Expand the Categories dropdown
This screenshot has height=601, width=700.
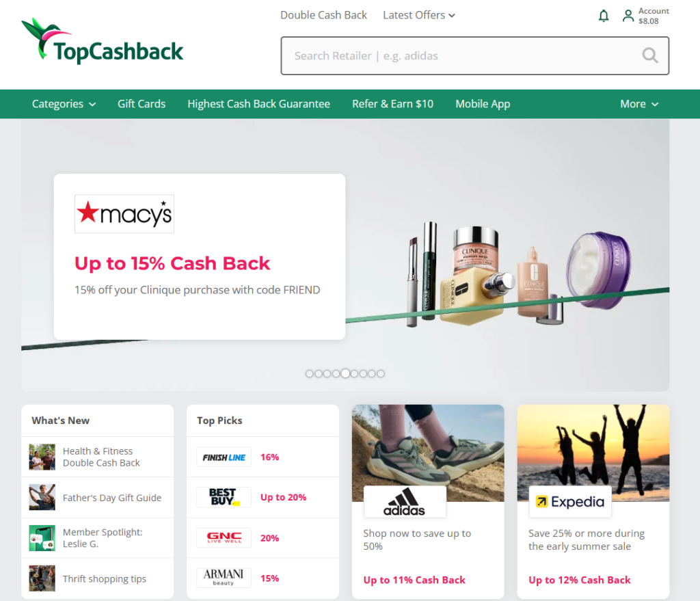coord(64,104)
